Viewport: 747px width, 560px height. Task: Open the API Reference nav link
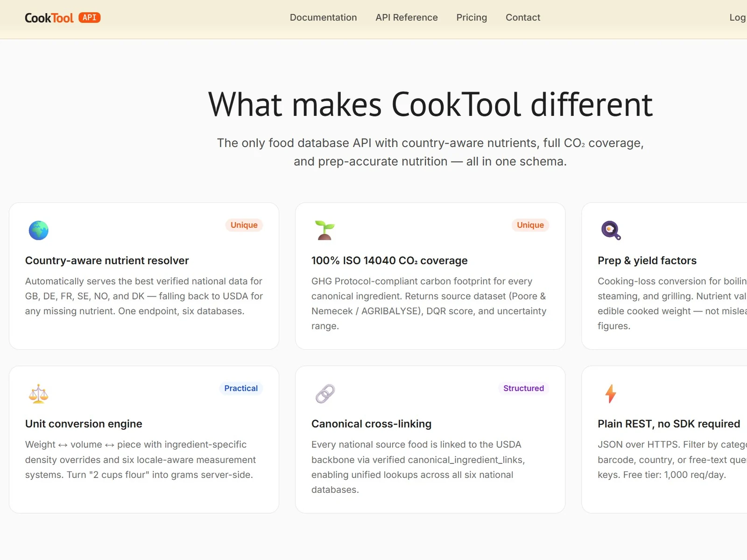407,17
